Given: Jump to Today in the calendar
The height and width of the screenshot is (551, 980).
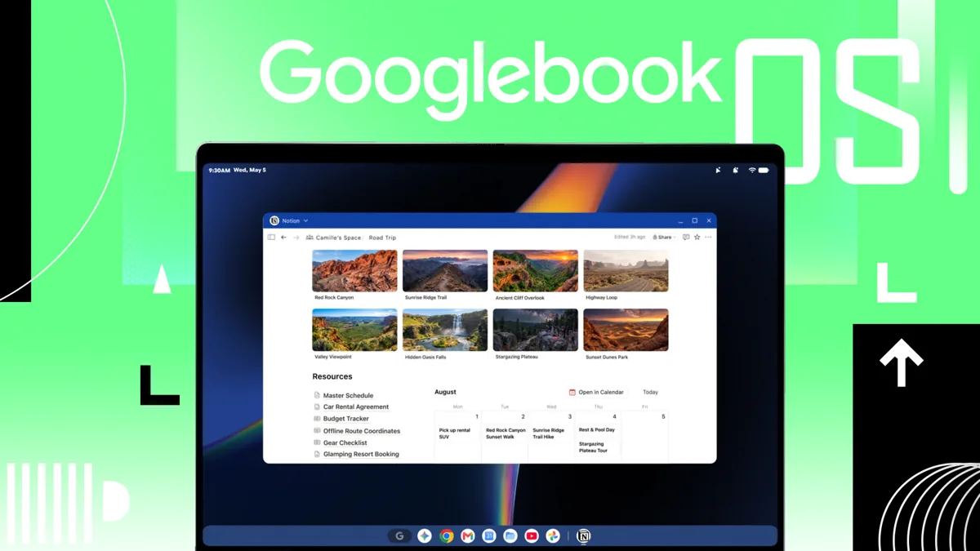Looking at the screenshot, I should coord(650,393).
